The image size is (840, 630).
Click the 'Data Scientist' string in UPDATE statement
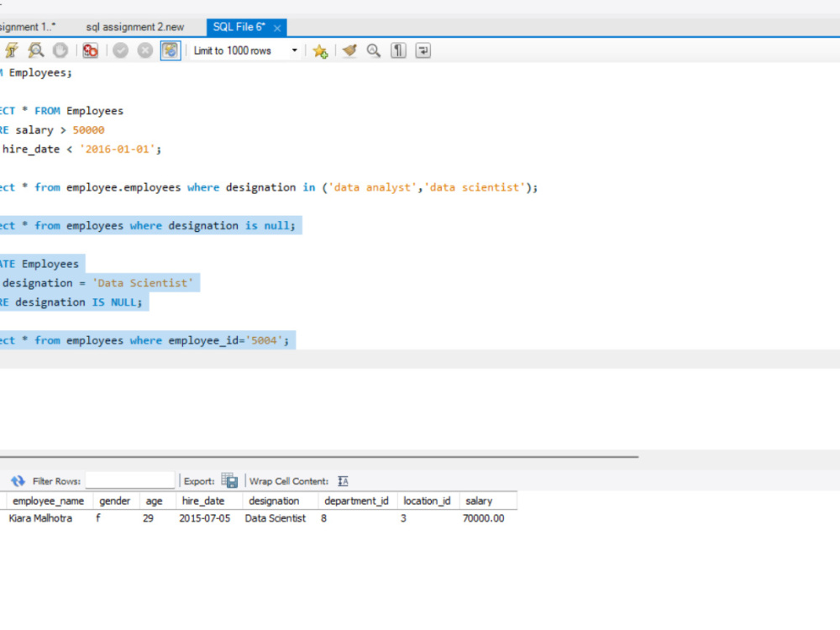tap(143, 283)
